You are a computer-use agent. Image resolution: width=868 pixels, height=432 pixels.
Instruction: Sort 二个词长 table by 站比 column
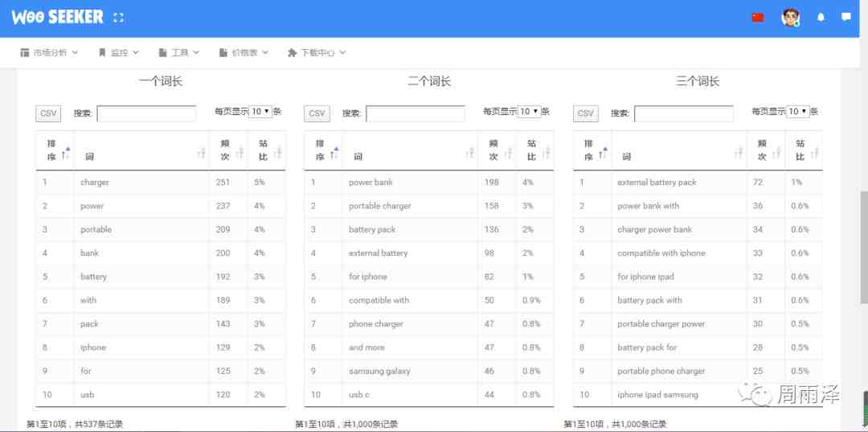534,150
